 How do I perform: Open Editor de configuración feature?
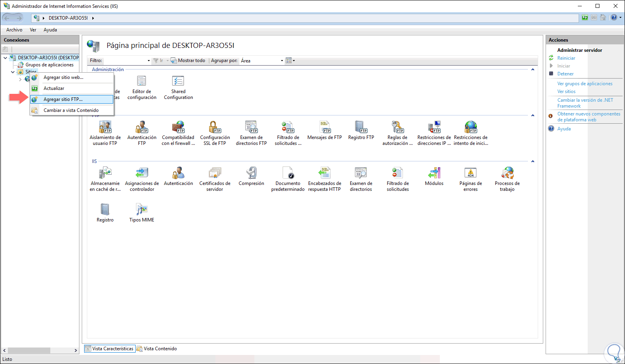coord(142,88)
